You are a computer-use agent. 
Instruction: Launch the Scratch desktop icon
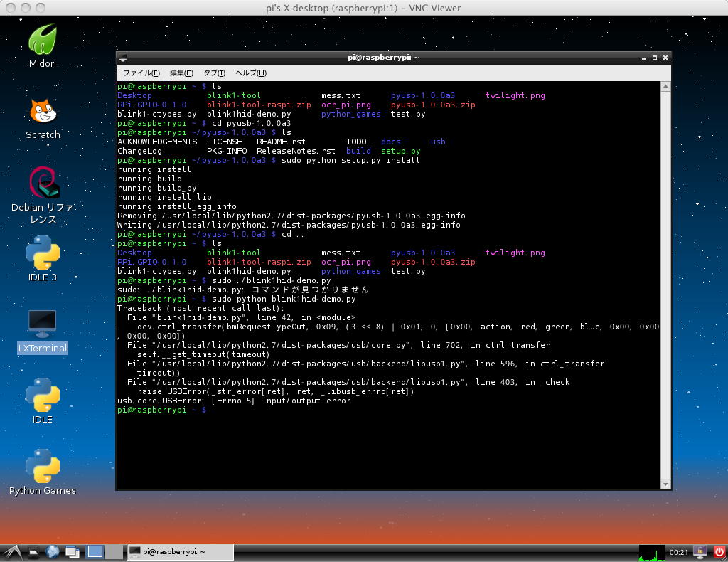43,112
